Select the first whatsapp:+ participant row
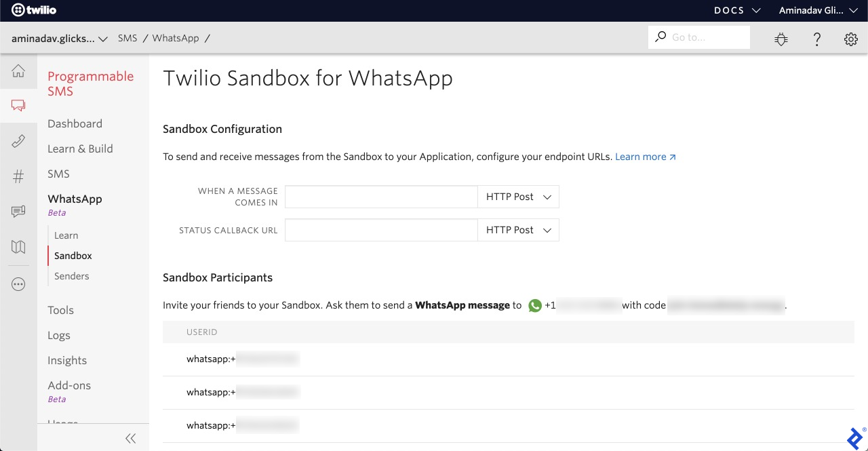868x451 pixels. coord(509,359)
